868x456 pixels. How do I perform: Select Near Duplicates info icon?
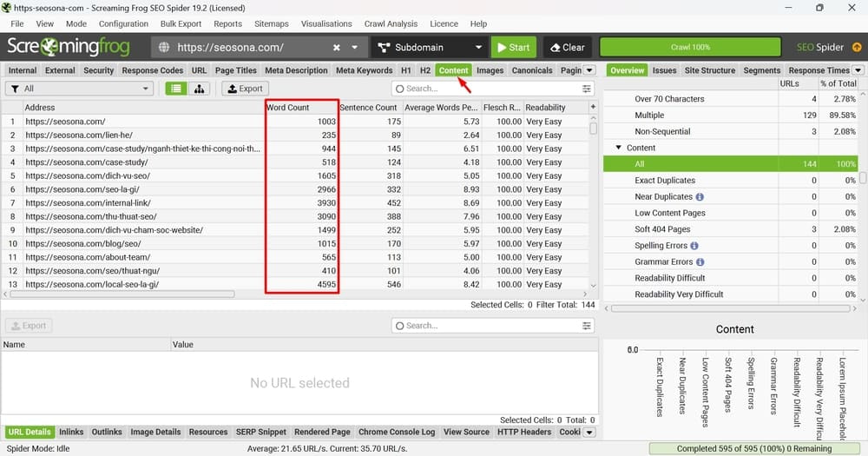700,196
